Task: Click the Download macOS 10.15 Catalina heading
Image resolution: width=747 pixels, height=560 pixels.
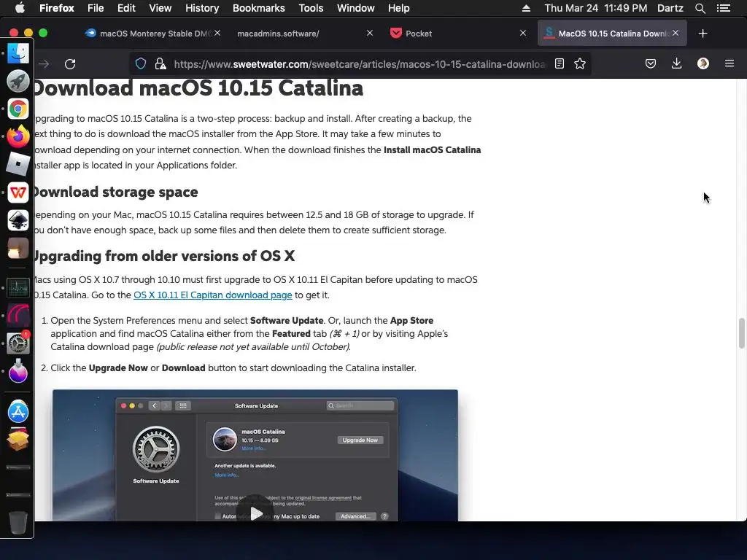Action: pos(198,88)
